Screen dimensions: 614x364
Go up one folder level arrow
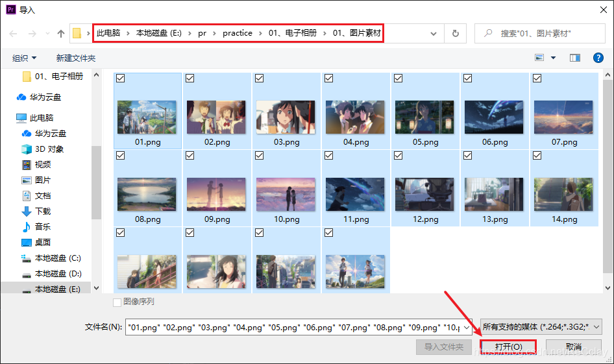click(61, 34)
